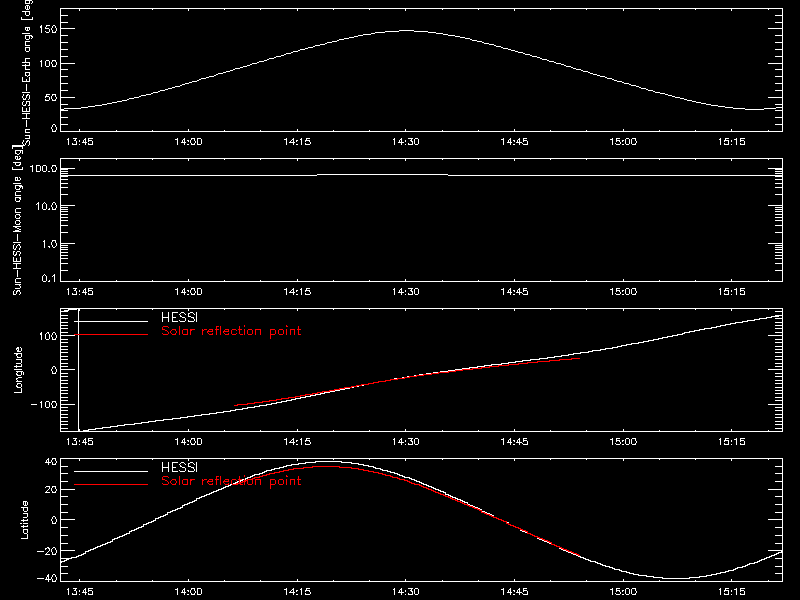The height and width of the screenshot is (600, 800).
Task: Click the 100 tick label on Earth angle axis
Action: tap(48, 63)
